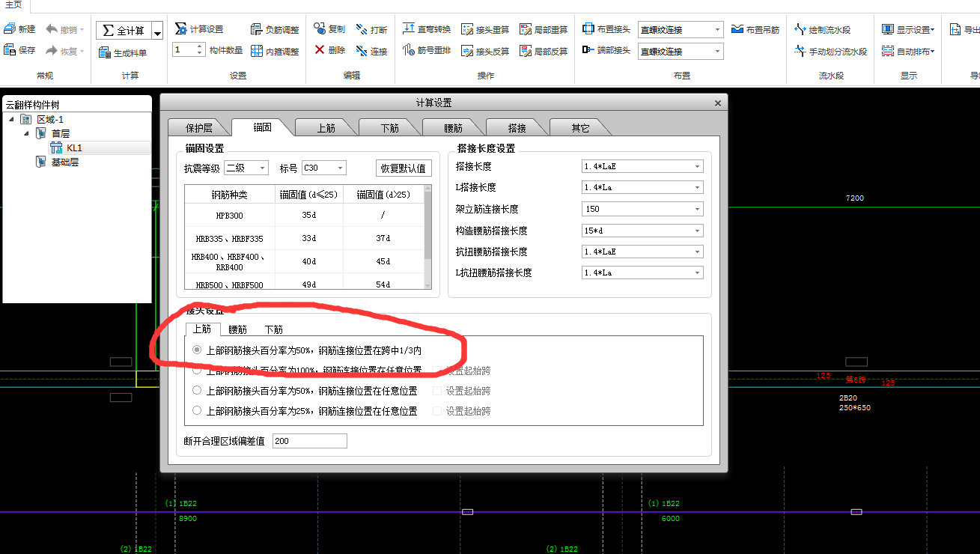Click the 布置接头 icon

(588, 29)
